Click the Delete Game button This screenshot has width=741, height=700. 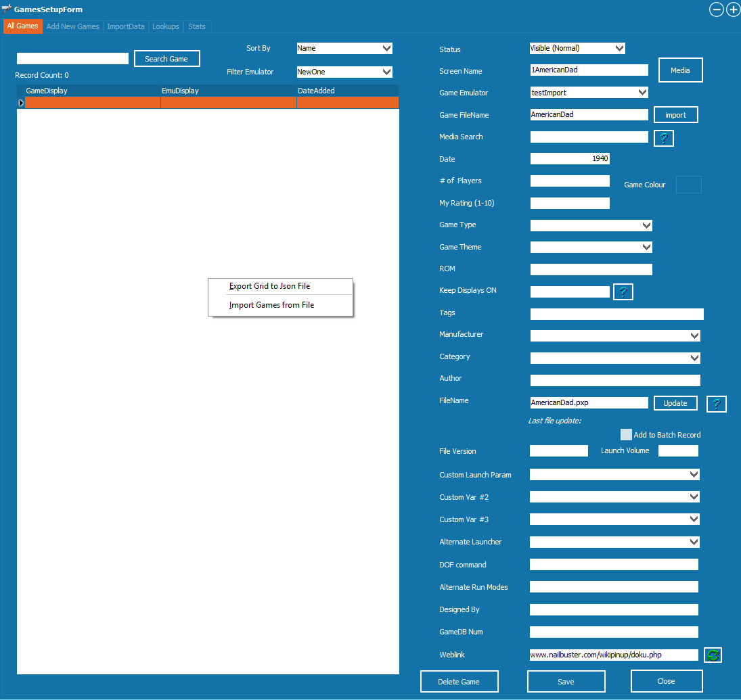[459, 682]
